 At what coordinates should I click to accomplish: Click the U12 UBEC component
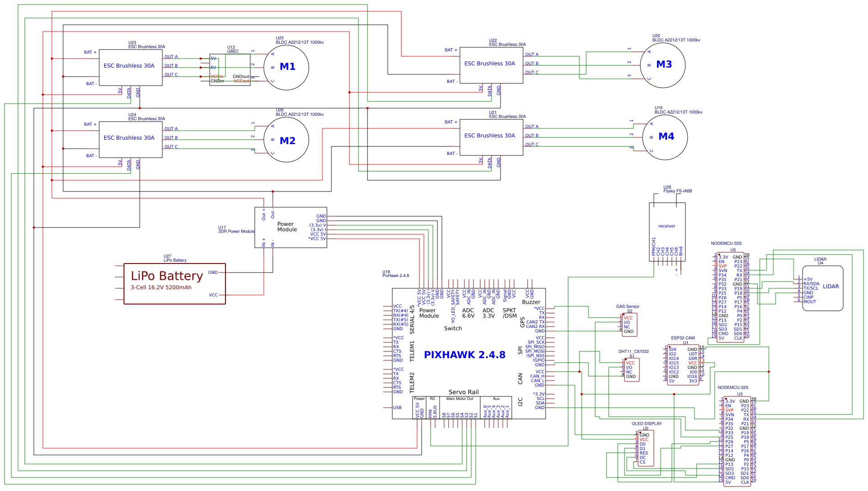[230, 70]
